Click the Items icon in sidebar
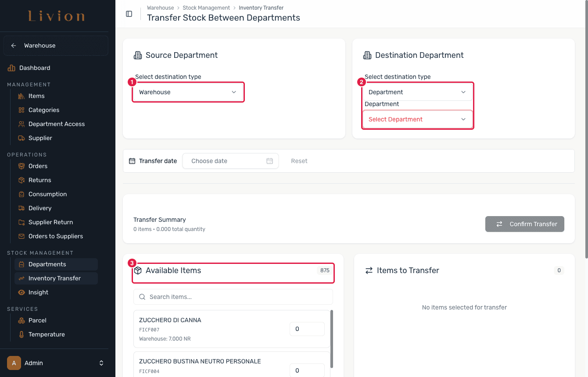This screenshot has height=377, width=588. point(21,96)
